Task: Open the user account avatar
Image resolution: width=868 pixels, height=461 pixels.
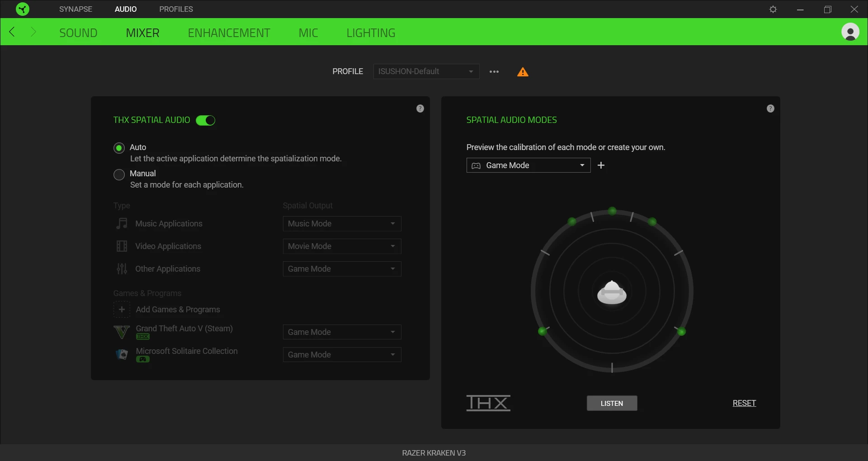Action: pyautogui.click(x=850, y=32)
